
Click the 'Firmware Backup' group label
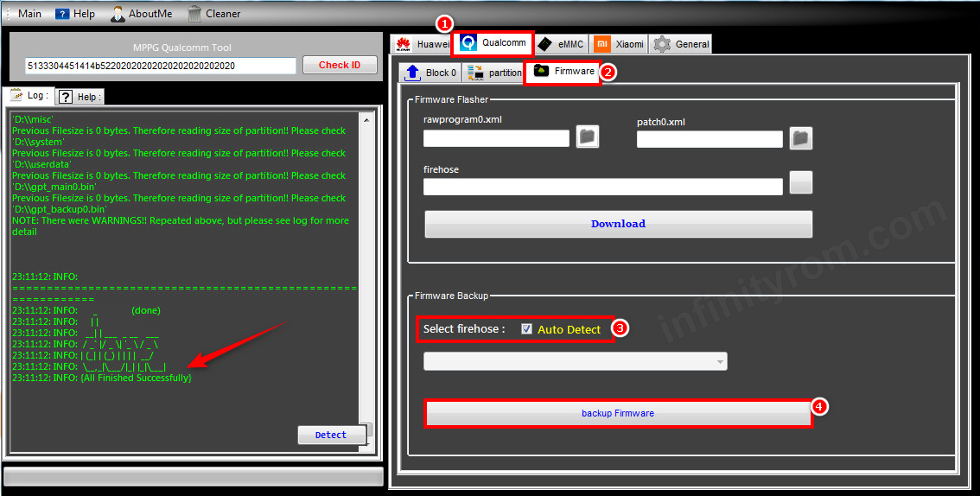click(452, 296)
